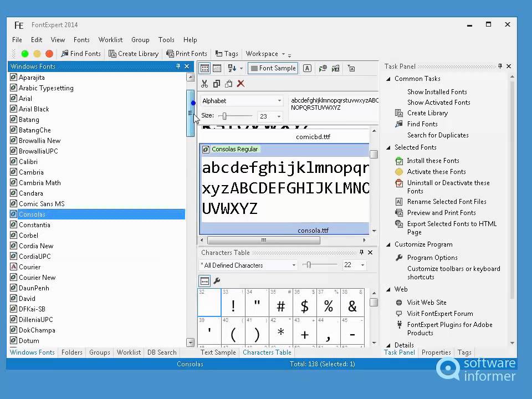Click the red circle toolbar icon

point(49,54)
